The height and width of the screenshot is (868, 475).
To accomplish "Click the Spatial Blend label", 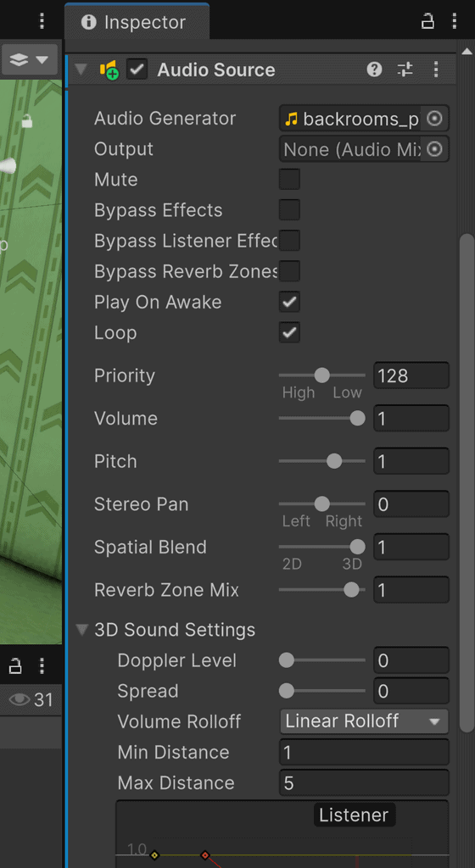I will (x=150, y=547).
